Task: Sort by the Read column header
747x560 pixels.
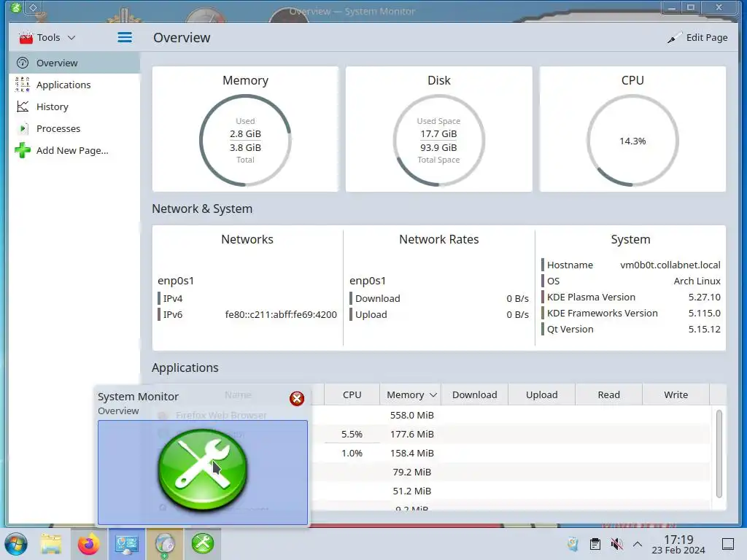Action: 609,394
